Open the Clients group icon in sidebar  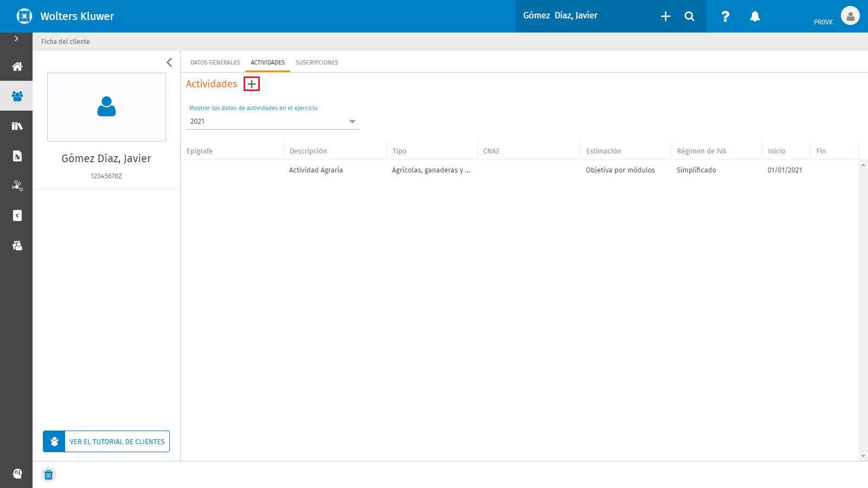pyautogui.click(x=17, y=96)
